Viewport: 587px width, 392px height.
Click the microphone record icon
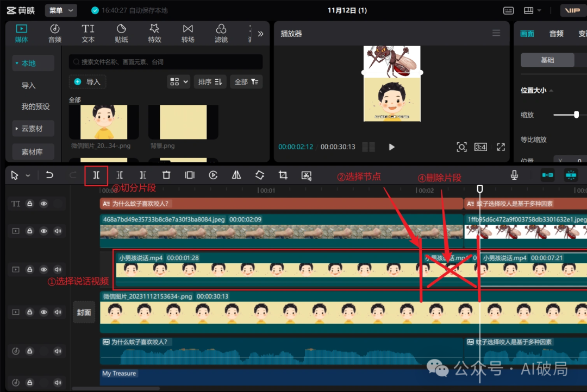pyautogui.click(x=514, y=175)
